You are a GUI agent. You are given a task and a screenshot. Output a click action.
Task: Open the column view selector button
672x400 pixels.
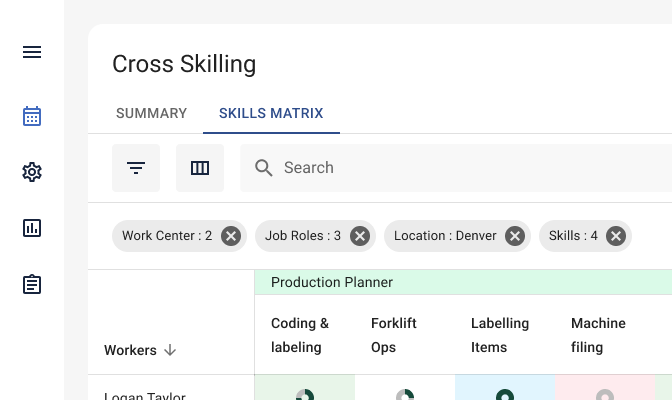coord(200,168)
